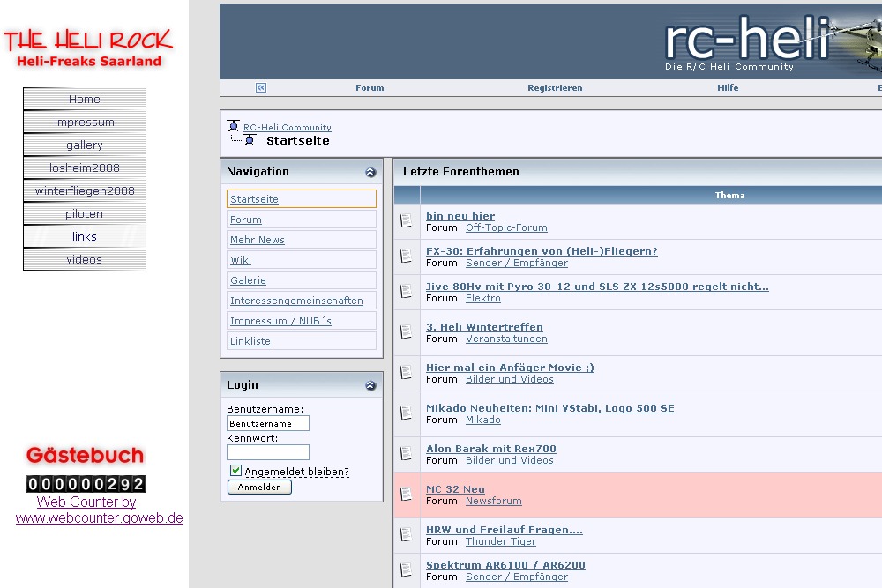The height and width of the screenshot is (588, 882).
Task: Open thread Alon Barak mit Rex700
Action: pos(491,449)
